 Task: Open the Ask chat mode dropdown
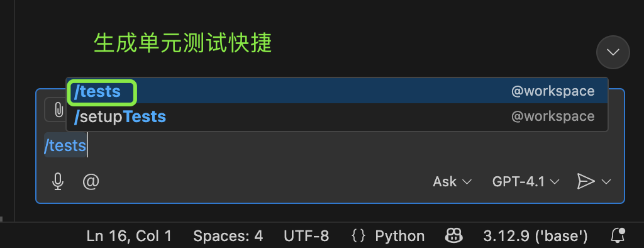click(452, 181)
